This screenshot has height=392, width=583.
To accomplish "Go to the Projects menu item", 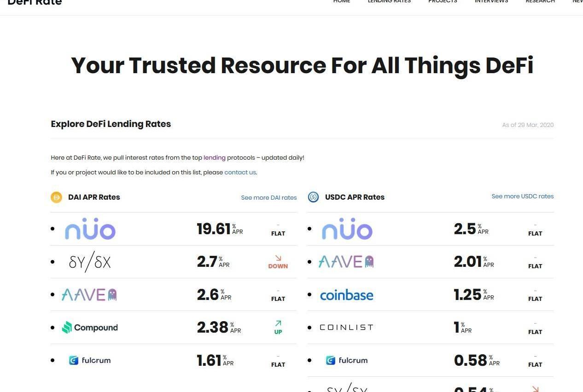I will (443, 2).
